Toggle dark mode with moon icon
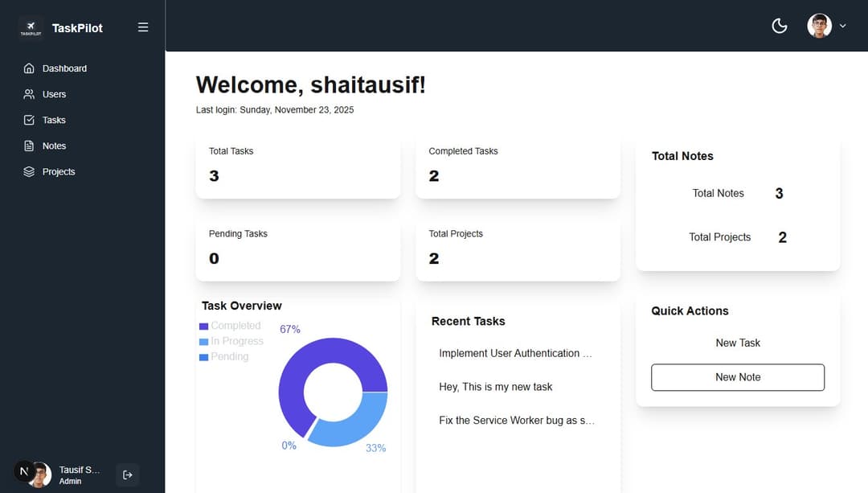868x493 pixels. tap(780, 26)
